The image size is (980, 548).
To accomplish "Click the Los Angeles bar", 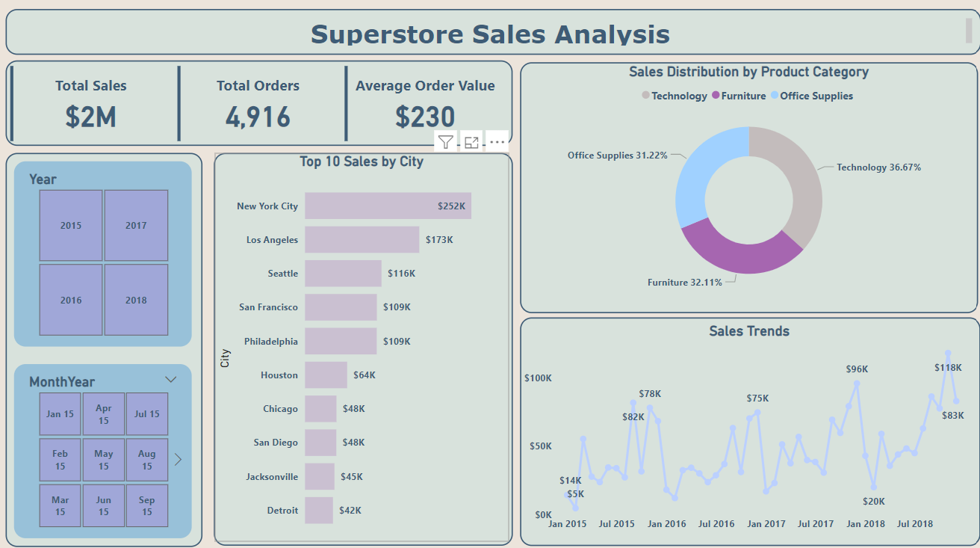I will (x=362, y=240).
